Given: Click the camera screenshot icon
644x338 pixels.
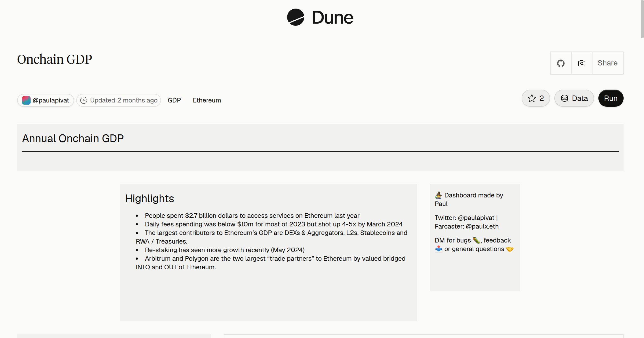Looking at the screenshot, I should click(x=581, y=63).
